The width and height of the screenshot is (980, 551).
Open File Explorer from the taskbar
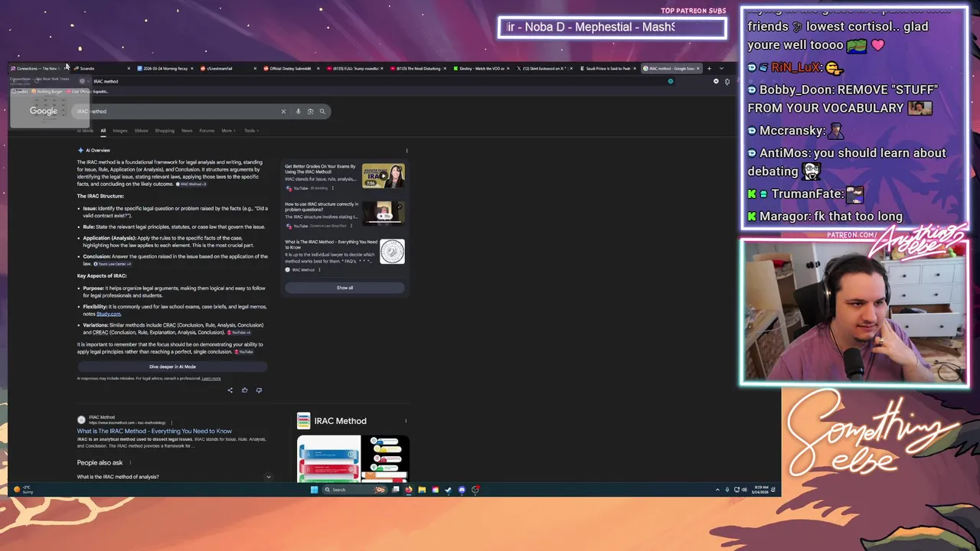coord(422,490)
